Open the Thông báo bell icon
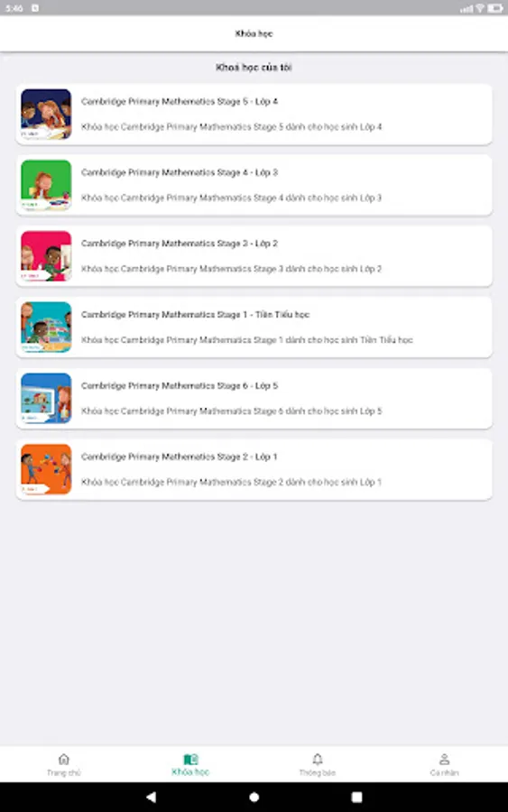Image resolution: width=508 pixels, height=812 pixels. tap(318, 759)
